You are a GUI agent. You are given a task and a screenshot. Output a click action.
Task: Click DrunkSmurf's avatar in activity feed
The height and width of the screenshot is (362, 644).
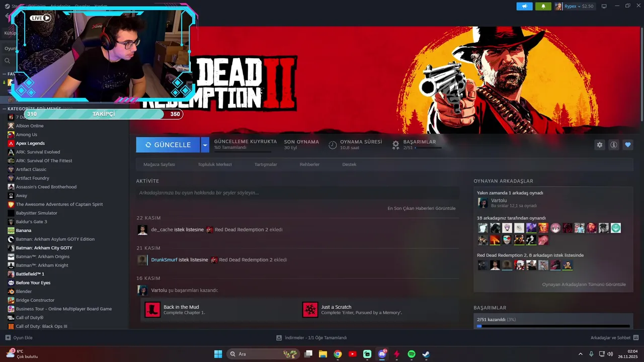tap(142, 260)
